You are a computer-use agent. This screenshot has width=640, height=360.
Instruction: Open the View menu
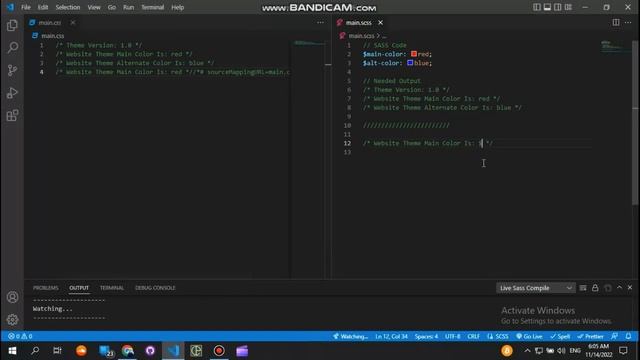pos(94,7)
